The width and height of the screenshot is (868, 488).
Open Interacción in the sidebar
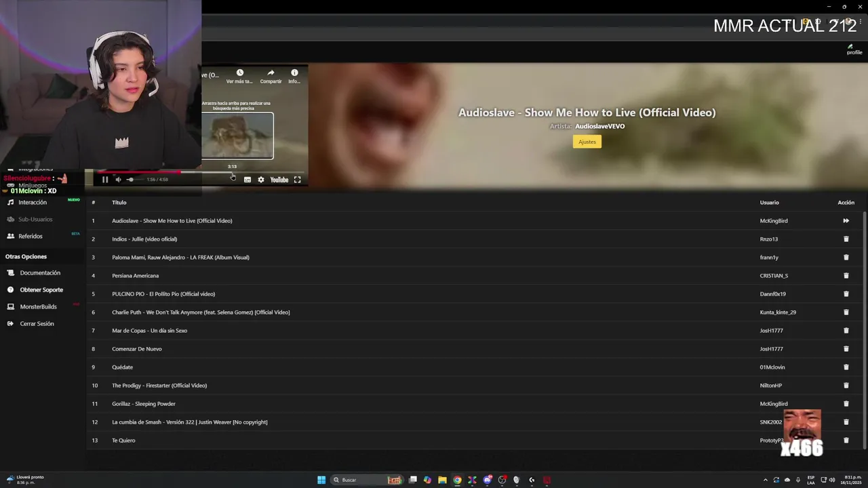pos(33,202)
